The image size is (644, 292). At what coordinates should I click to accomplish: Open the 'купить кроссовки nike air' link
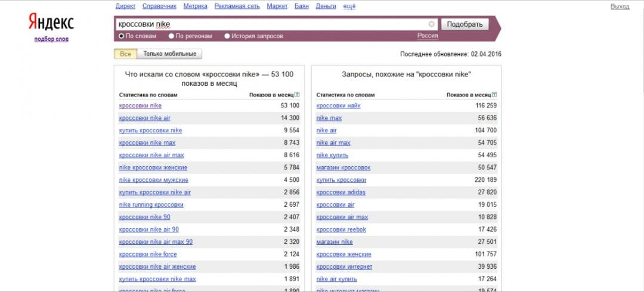pos(155,192)
